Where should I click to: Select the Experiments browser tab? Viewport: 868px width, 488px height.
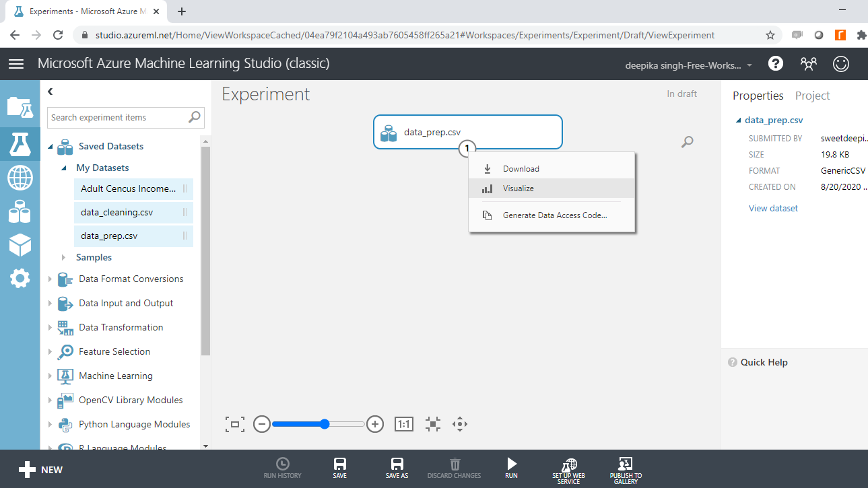86,11
